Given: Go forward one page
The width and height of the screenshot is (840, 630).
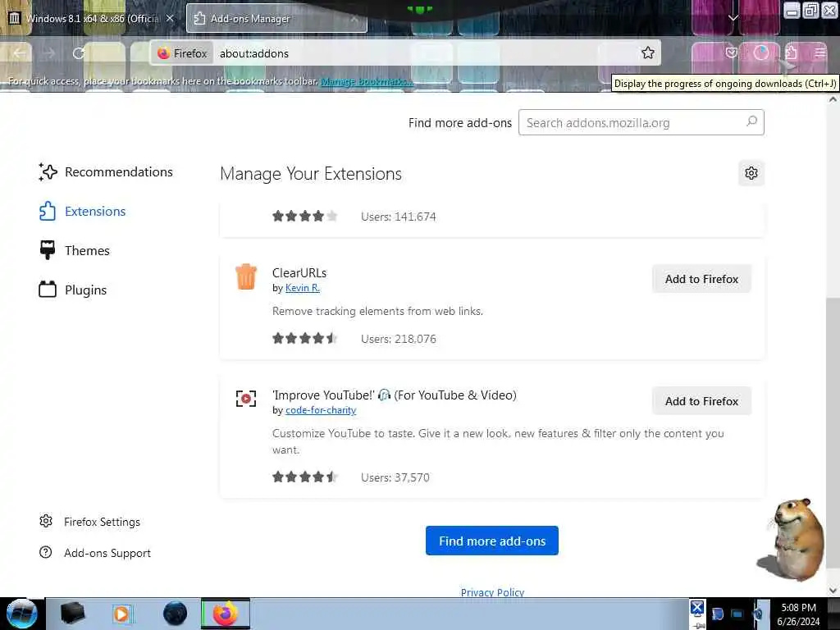Looking at the screenshot, I should (49, 53).
